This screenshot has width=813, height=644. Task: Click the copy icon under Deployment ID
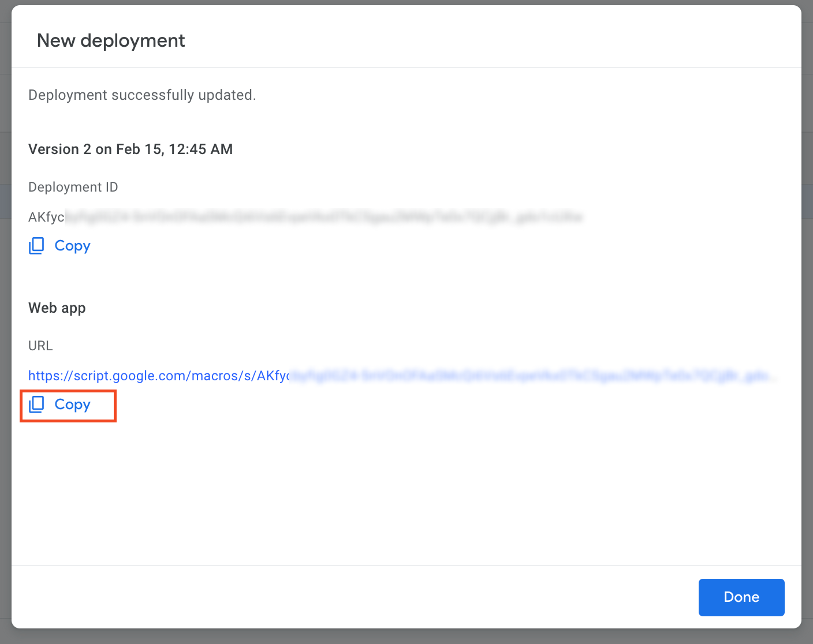[x=36, y=246]
